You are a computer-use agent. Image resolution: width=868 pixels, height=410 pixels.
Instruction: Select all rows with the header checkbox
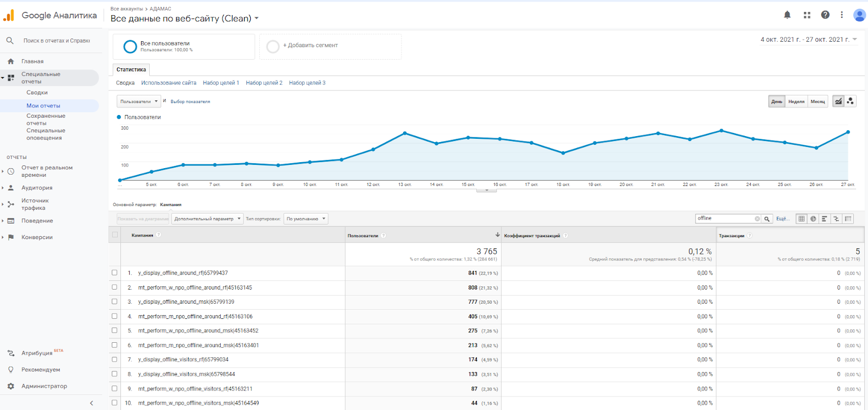tap(114, 235)
